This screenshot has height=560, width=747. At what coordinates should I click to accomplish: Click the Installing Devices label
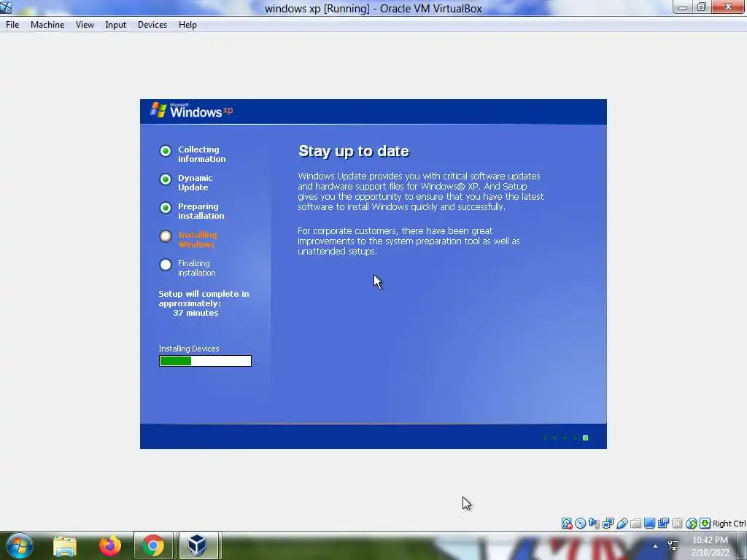coord(189,349)
